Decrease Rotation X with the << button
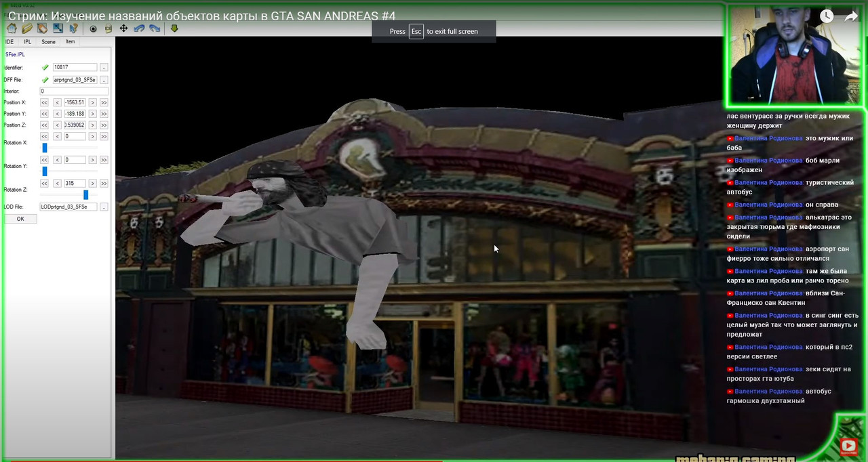868x462 pixels. tap(44, 137)
